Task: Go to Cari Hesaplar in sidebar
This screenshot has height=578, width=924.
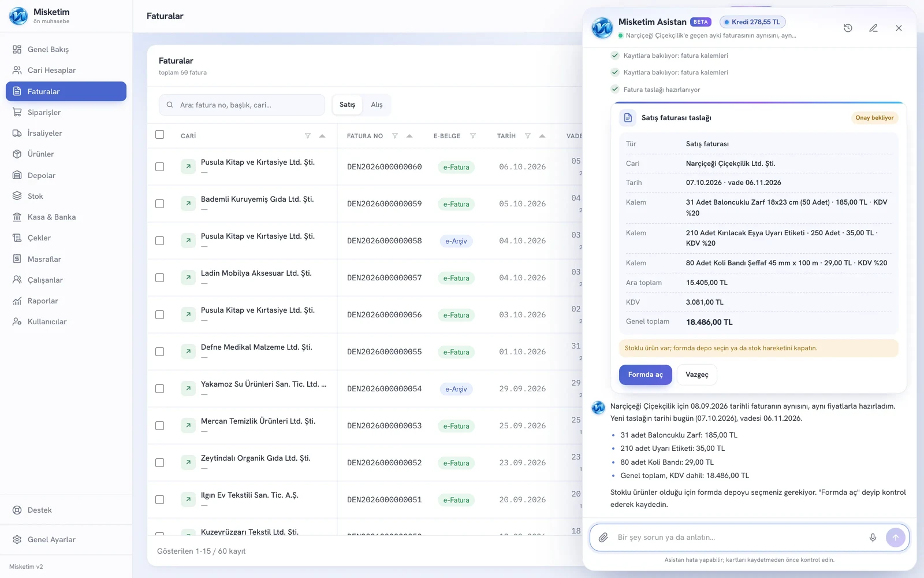Action: click(x=66, y=71)
